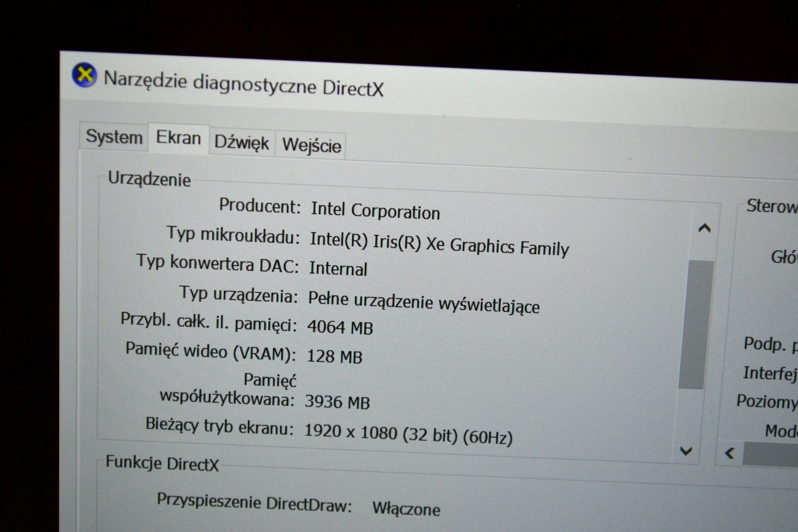Click the left arrow of the horizontal scrollbar
The height and width of the screenshot is (532, 798).
(x=730, y=453)
